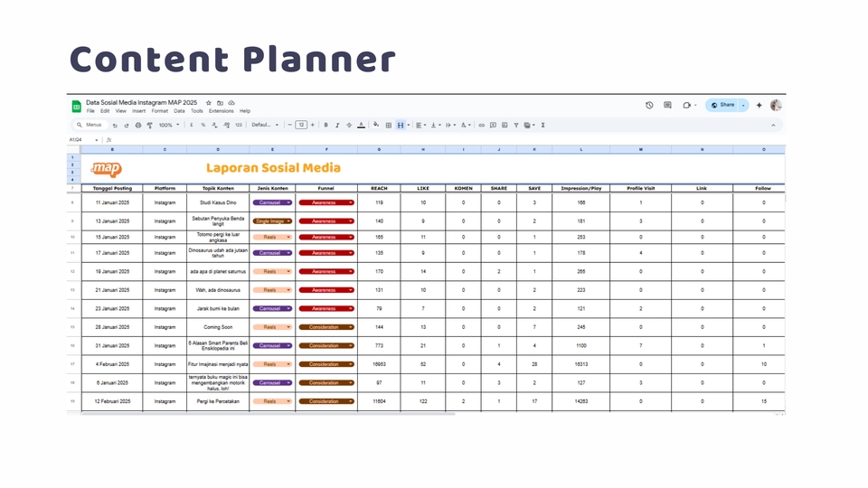Open Single Image dropdown chip

pos(272,221)
